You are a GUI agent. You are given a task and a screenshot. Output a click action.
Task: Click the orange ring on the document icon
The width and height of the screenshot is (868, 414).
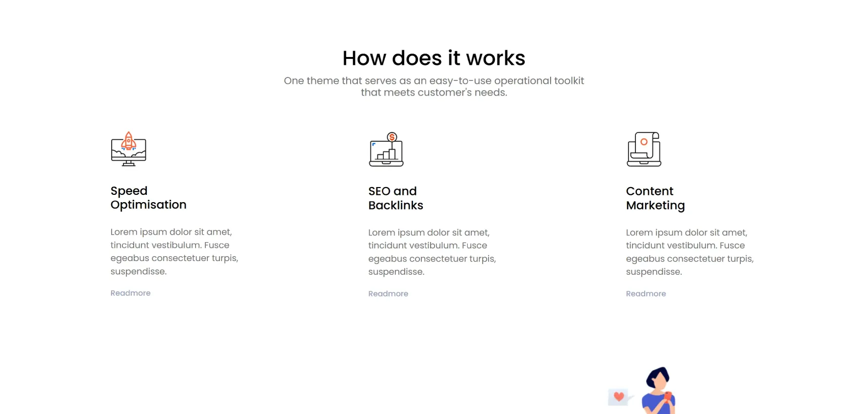(x=644, y=142)
